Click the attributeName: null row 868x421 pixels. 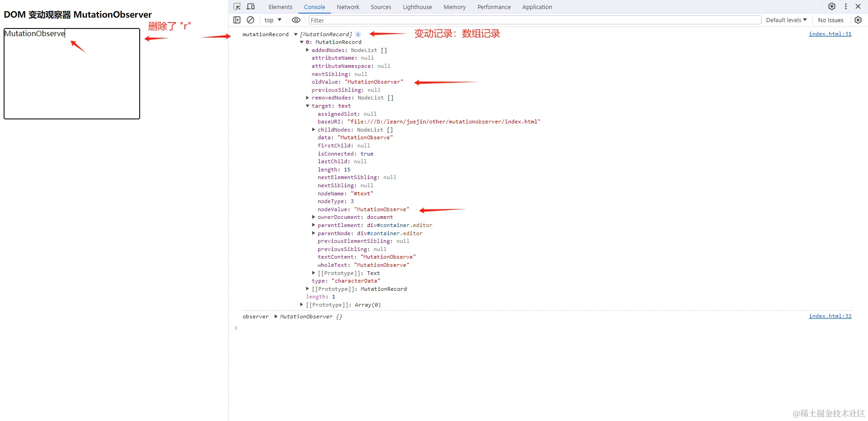tap(343, 58)
